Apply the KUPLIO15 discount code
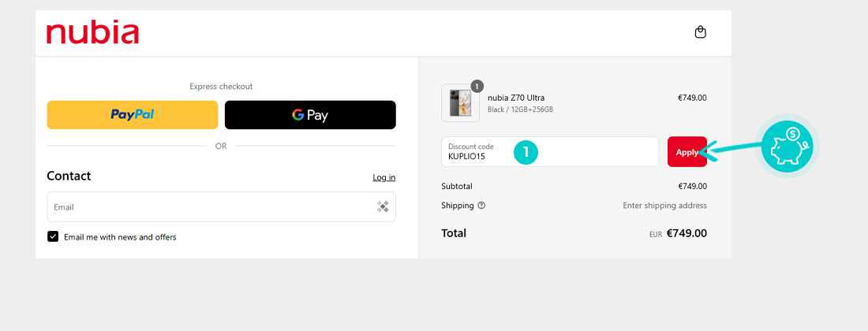 point(687,151)
